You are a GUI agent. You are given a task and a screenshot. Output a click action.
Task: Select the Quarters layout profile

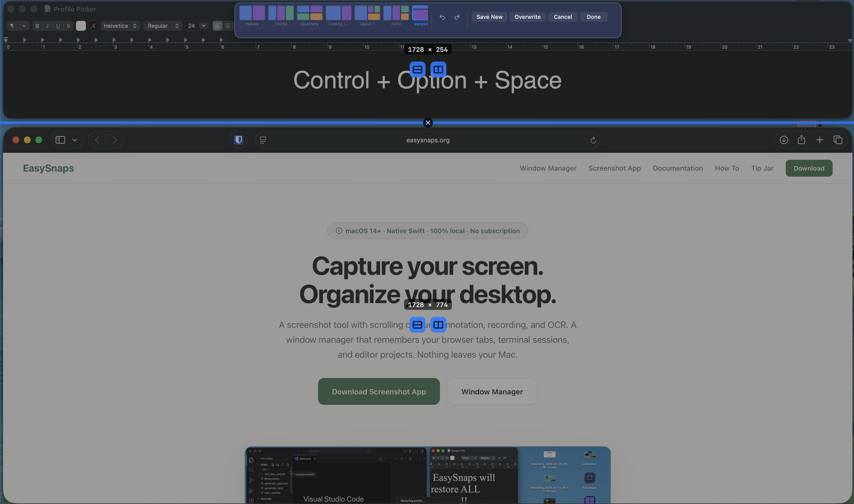[x=310, y=16]
